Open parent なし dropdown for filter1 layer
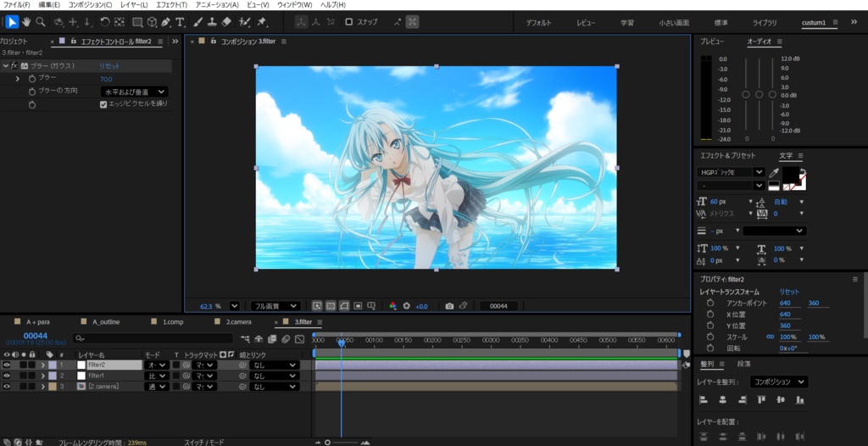This screenshot has width=868, height=446. (274, 376)
